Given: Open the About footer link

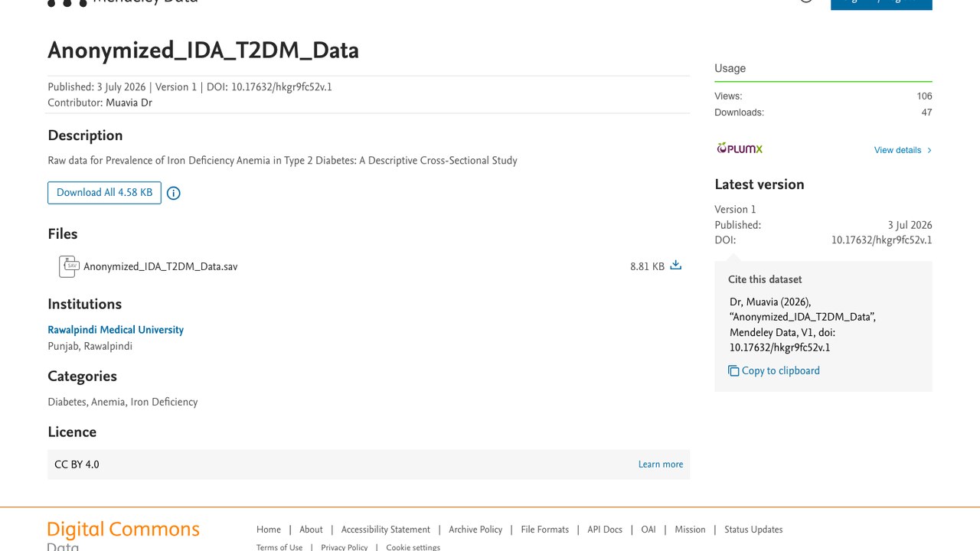Looking at the screenshot, I should (x=311, y=530).
